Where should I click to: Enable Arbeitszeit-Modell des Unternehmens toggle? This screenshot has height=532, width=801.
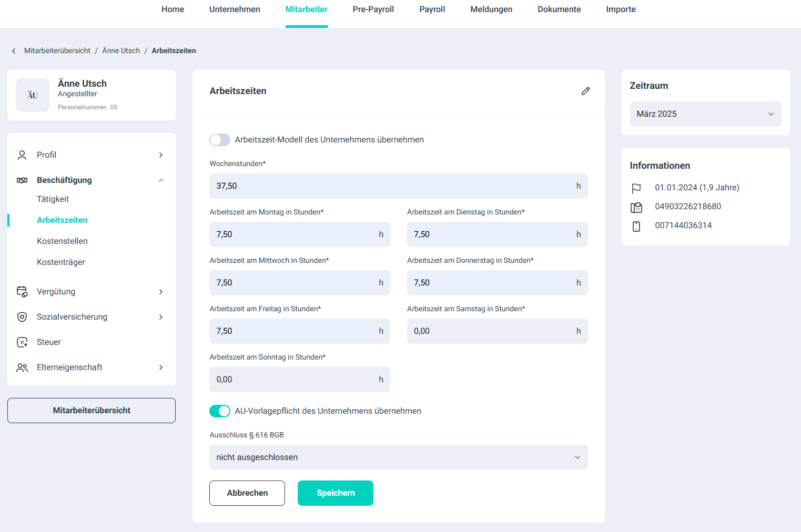tap(220, 140)
